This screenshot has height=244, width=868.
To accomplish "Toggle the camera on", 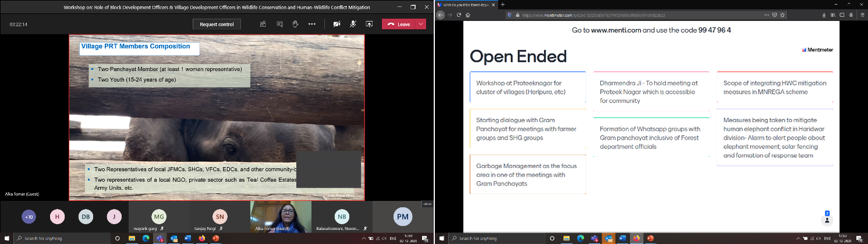I will click(x=336, y=24).
